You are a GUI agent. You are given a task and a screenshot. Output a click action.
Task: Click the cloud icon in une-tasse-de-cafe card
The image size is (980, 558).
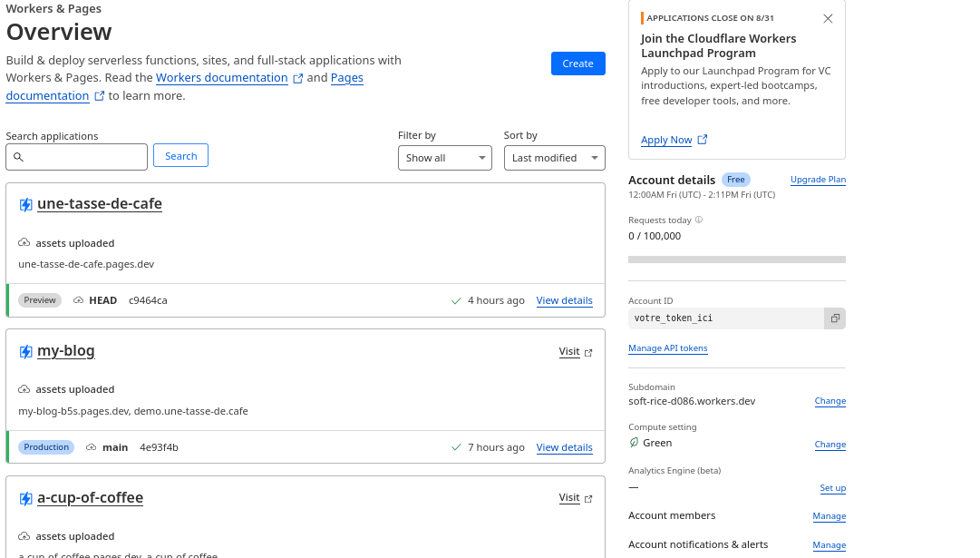click(24, 243)
